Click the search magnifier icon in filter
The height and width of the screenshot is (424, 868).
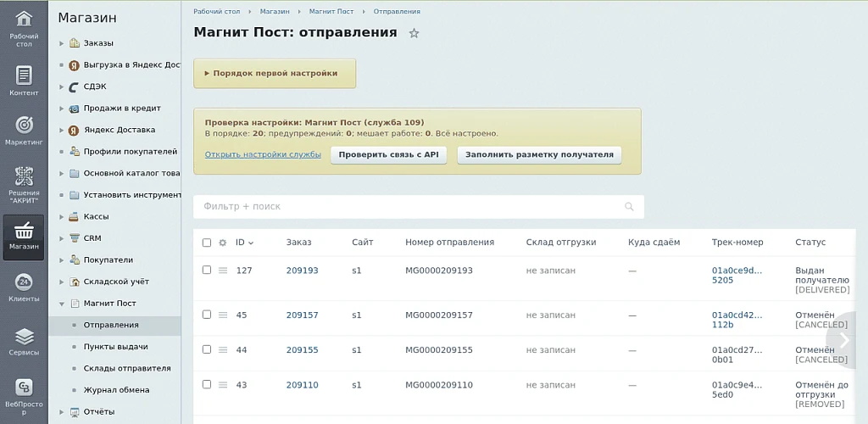pos(629,206)
